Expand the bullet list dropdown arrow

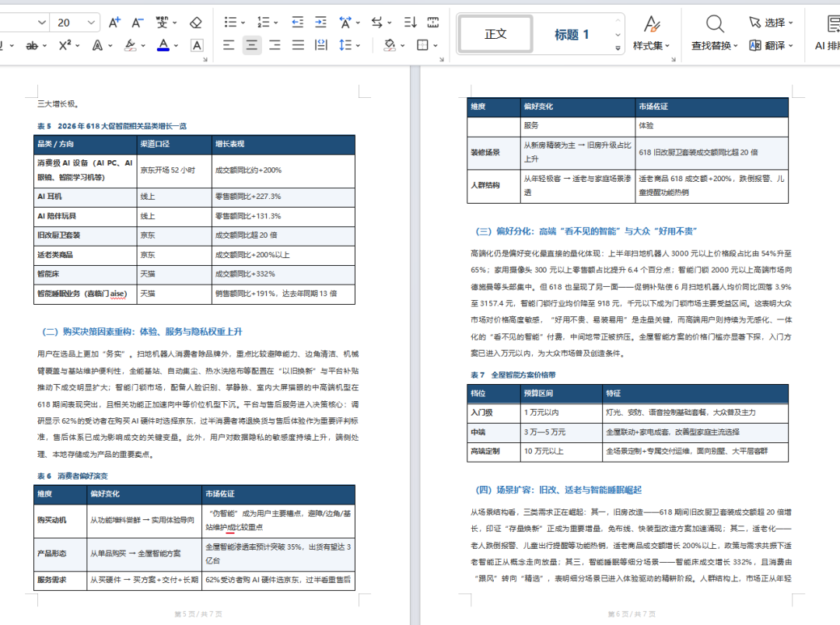243,23
